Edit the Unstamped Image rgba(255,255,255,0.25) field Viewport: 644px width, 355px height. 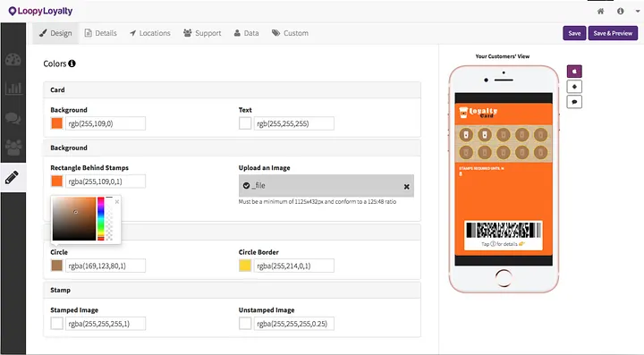tap(293, 324)
